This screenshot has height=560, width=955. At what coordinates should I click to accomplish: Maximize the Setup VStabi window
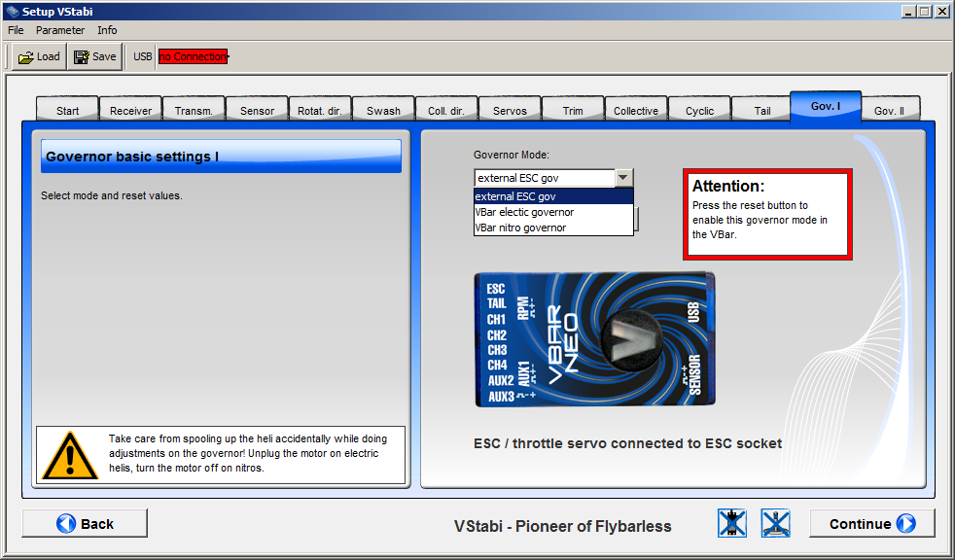click(x=925, y=11)
